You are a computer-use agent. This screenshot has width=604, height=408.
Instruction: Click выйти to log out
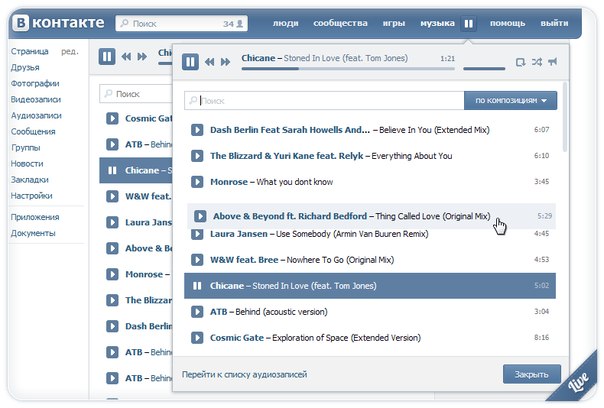[x=554, y=24]
